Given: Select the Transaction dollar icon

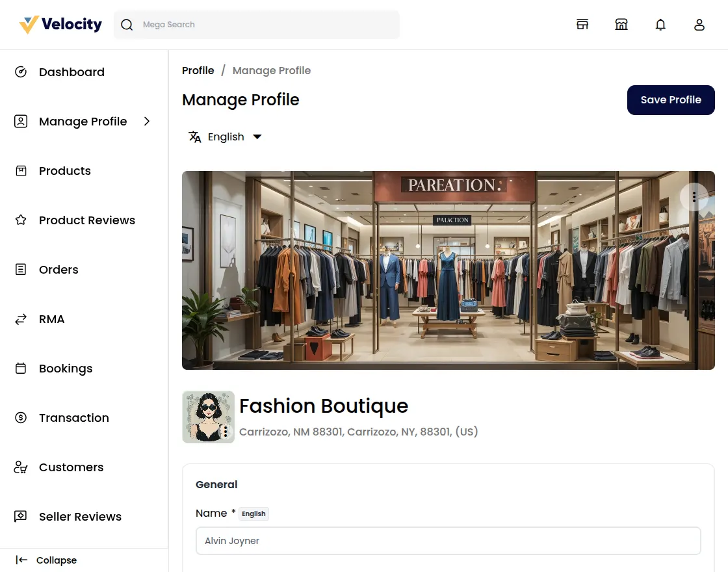Looking at the screenshot, I should point(21,417).
